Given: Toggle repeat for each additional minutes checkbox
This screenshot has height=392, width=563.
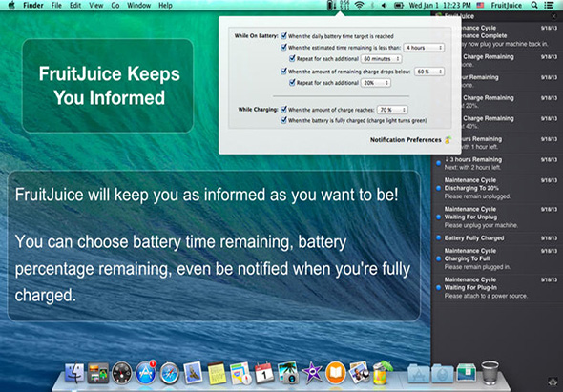Looking at the screenshot, I should click(292, 58).
